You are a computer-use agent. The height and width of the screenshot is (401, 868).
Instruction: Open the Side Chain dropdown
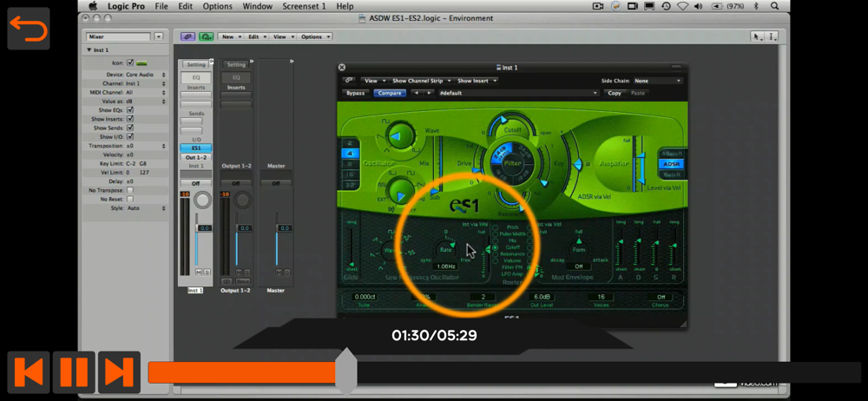(x=658, y=81)
